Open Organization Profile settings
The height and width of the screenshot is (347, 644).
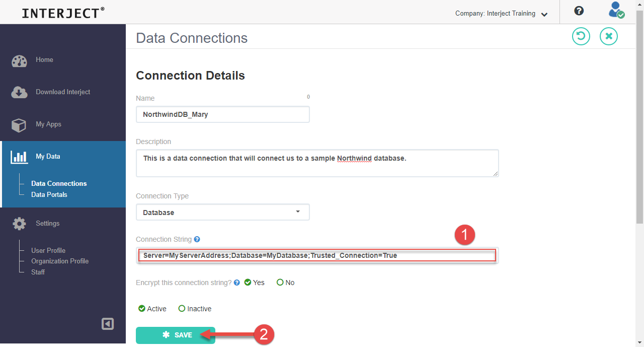[x=60, y=261]
